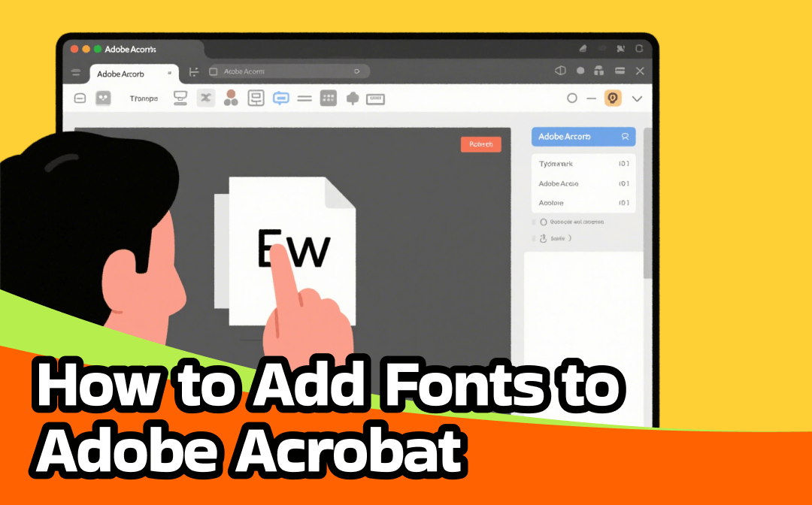Viewport: 812px width, 505px height.
Task: Click the hamburger menu icon left of the tab
Action: click(x=76, y=73)
